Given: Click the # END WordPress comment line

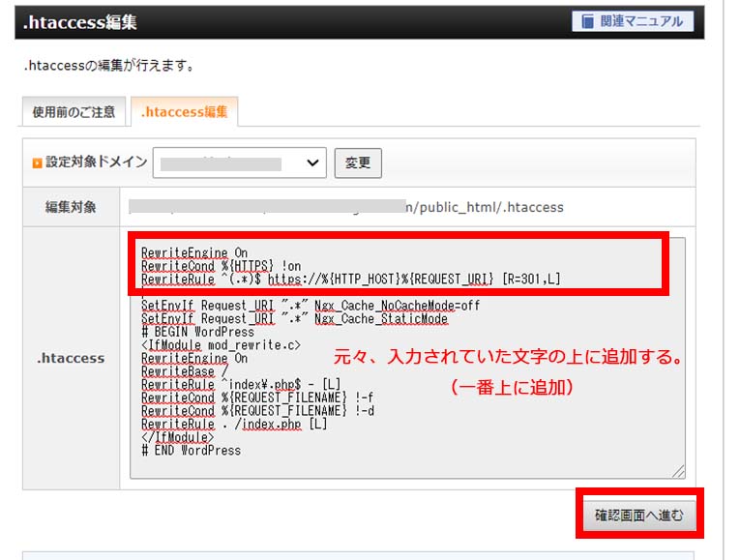Looking at the screenshot, I should [x=191, y=450].
